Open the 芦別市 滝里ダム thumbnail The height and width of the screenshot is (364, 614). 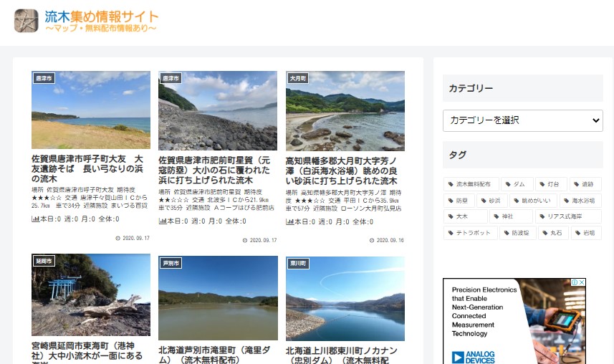point(218,298)
